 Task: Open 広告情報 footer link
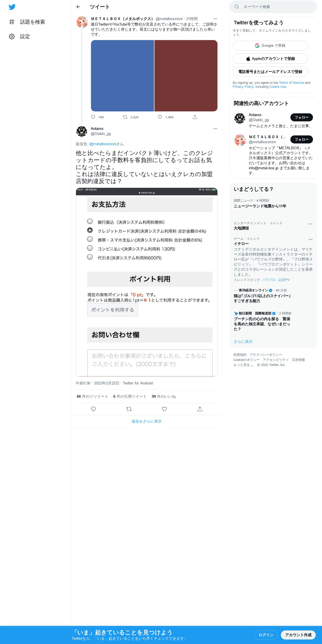click(x=298, y=360)
